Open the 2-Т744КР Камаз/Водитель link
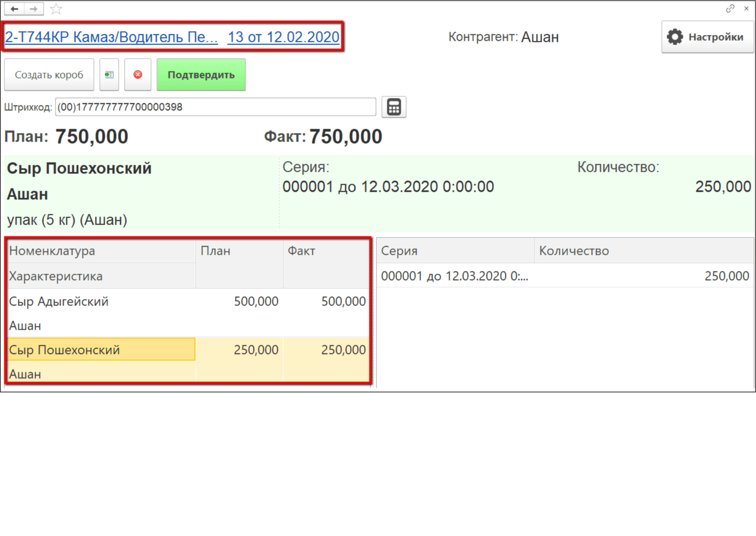The height and width of the screenshot is (536, 756). click(112, 37)
